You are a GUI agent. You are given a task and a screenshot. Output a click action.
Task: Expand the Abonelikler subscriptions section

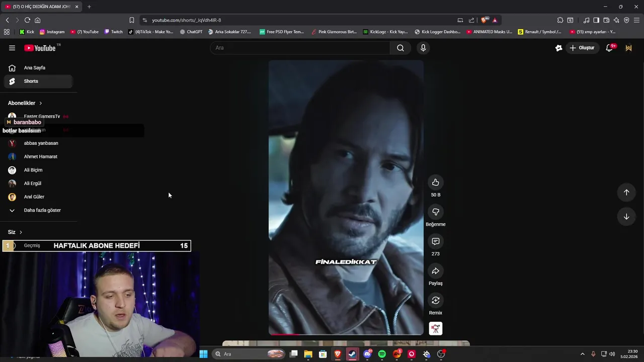coord(25,103)
